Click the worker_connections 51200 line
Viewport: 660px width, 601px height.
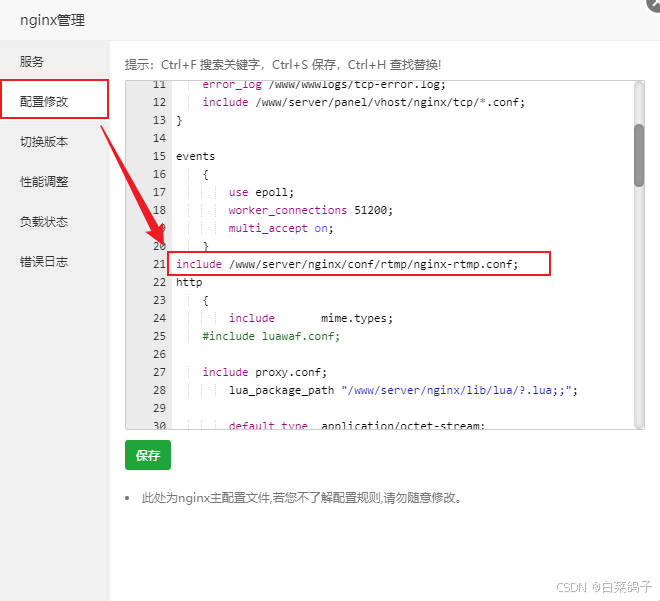click(x=310, y=210)
